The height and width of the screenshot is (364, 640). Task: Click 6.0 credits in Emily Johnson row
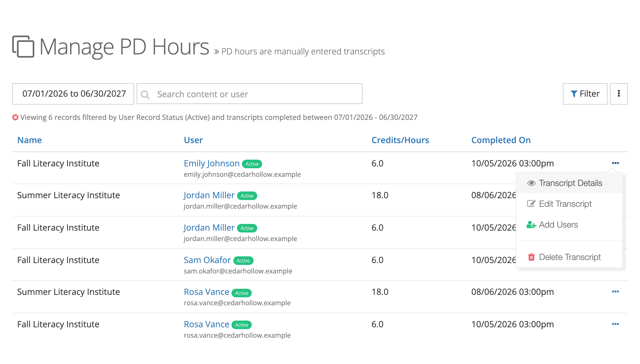pos(378,163)
